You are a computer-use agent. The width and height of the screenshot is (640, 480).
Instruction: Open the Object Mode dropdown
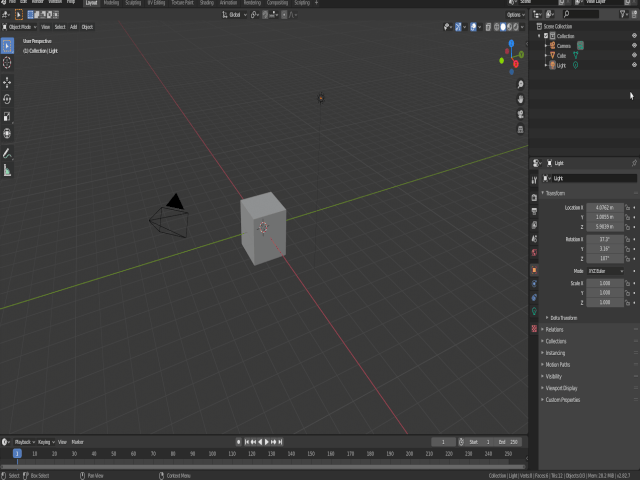click(x=19, y=27)
